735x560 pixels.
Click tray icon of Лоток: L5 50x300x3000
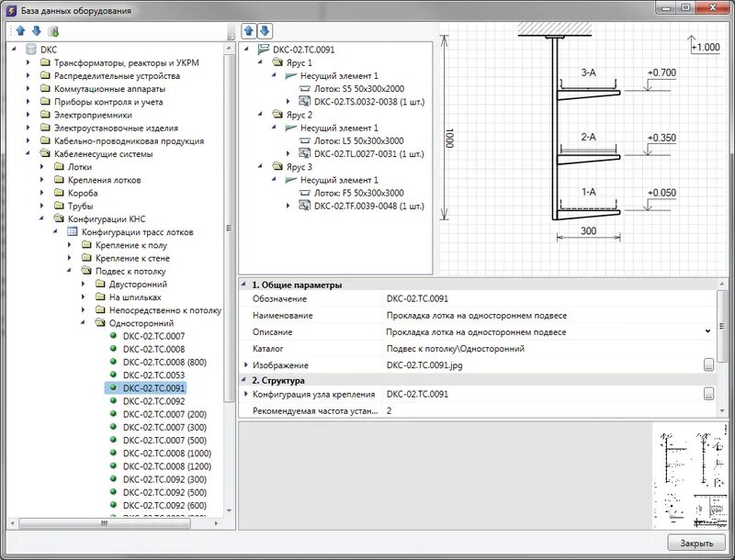click(x=305, y=140)
